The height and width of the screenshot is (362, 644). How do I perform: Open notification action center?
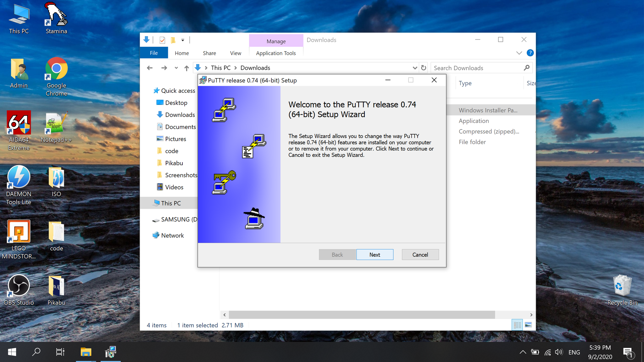(628, 353)
